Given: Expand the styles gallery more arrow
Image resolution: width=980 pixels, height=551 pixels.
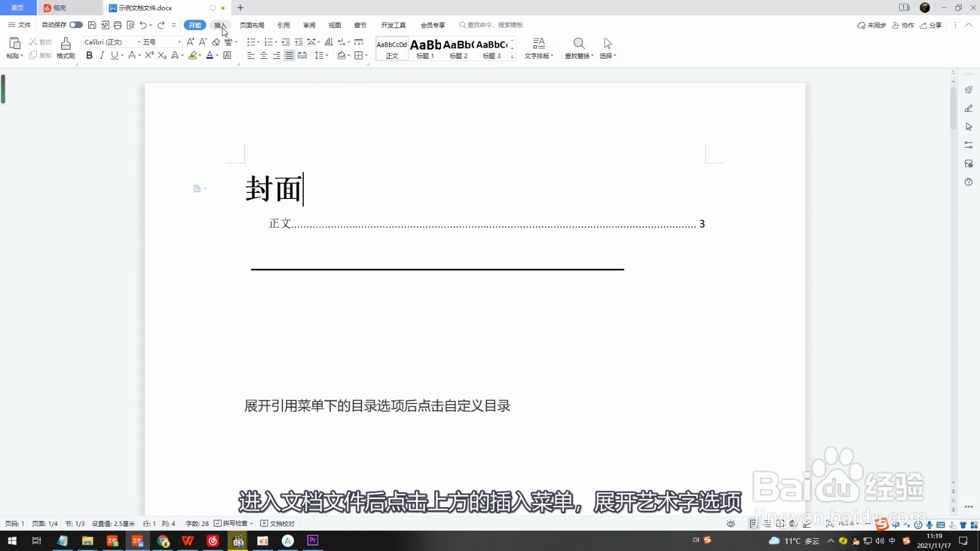Looking at the screenshot, I should click(512, 56).
